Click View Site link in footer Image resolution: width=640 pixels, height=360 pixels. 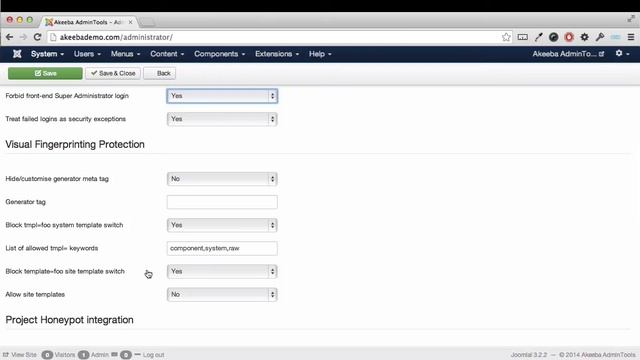pos(20,355)
